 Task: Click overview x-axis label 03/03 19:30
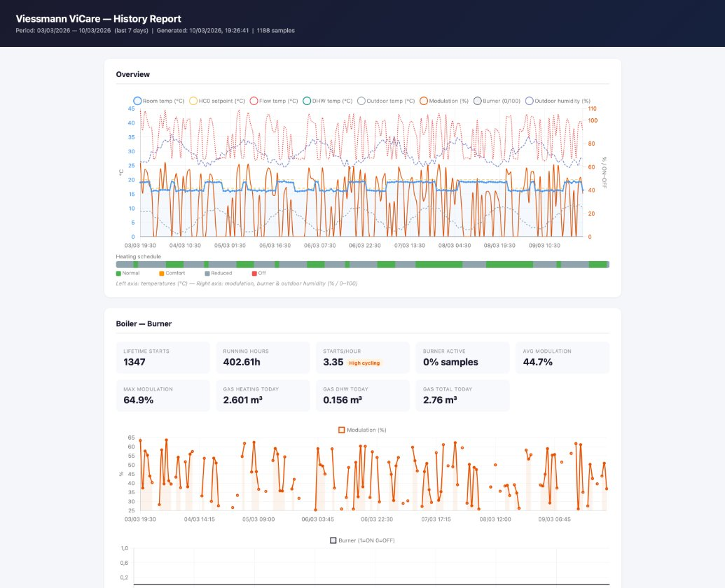click(x=140, y=246)
